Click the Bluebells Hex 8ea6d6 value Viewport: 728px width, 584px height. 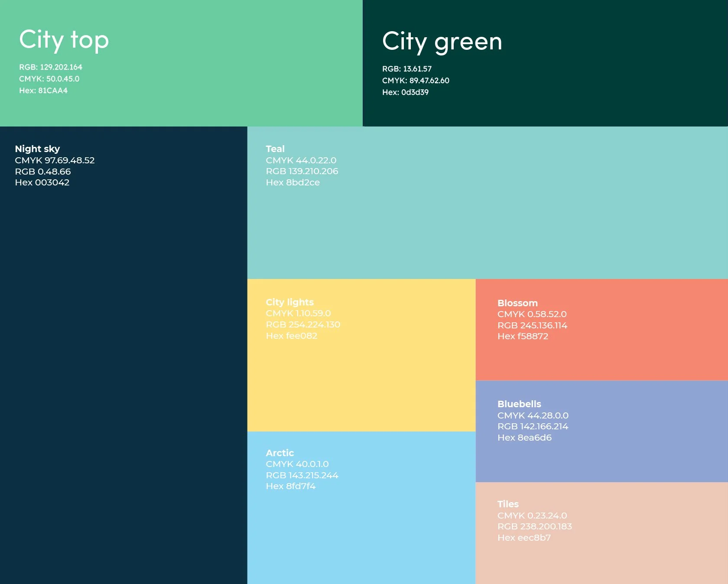(x=524, y=438)
